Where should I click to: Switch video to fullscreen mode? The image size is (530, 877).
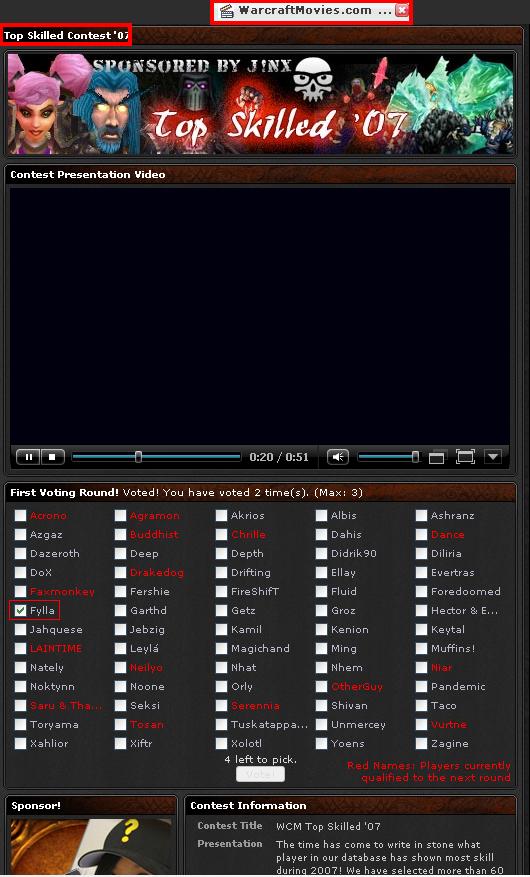coord(465,456)
